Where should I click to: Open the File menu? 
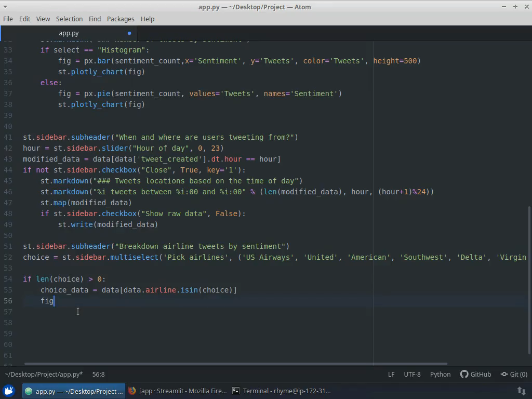(x=8, y=19)
